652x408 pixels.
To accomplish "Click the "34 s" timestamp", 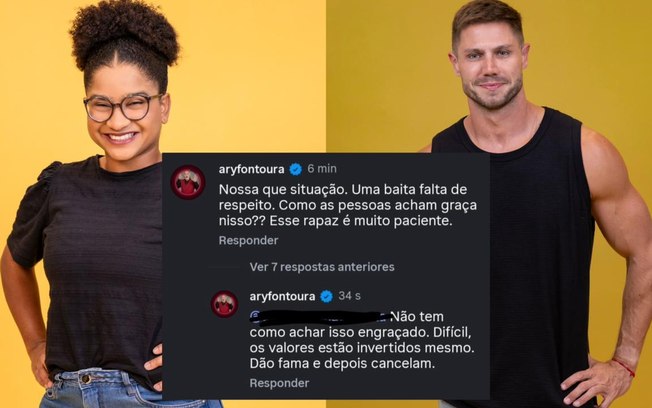I will tap(349, 296).
